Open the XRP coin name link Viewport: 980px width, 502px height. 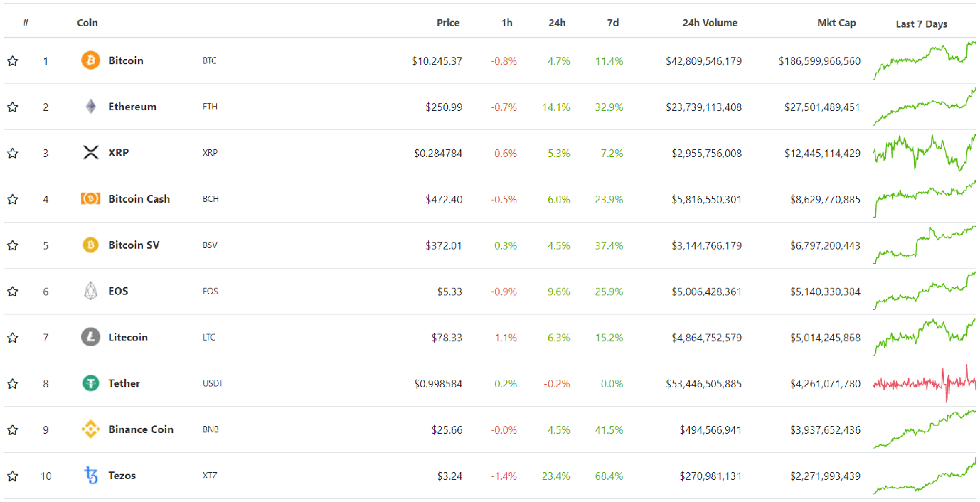(x=119, y=152)
